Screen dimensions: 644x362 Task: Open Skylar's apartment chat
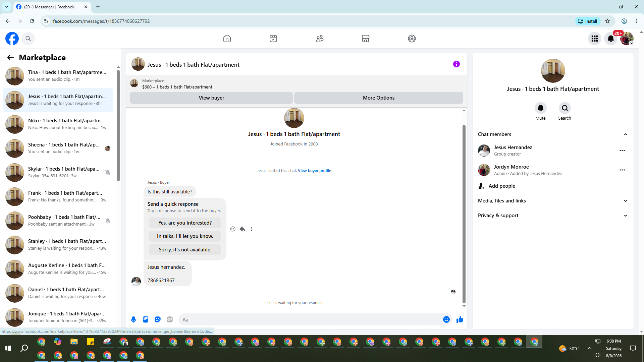pos(58,172)
